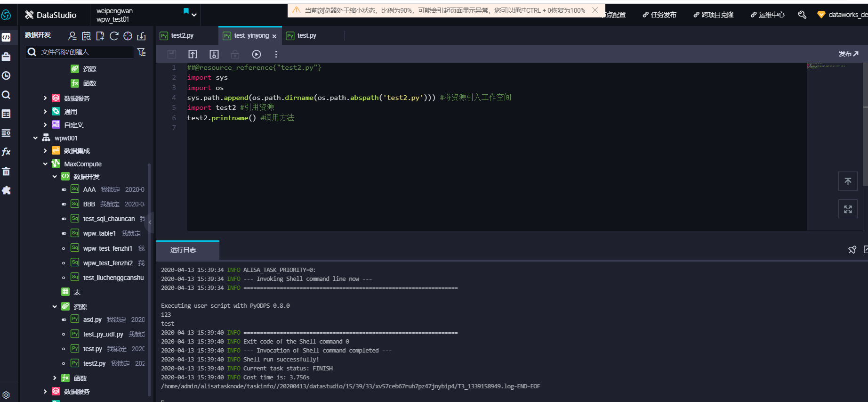Open wpw_test_fenzhi1 node
This screenshot has height=402, width=868.
coord(107,248)
